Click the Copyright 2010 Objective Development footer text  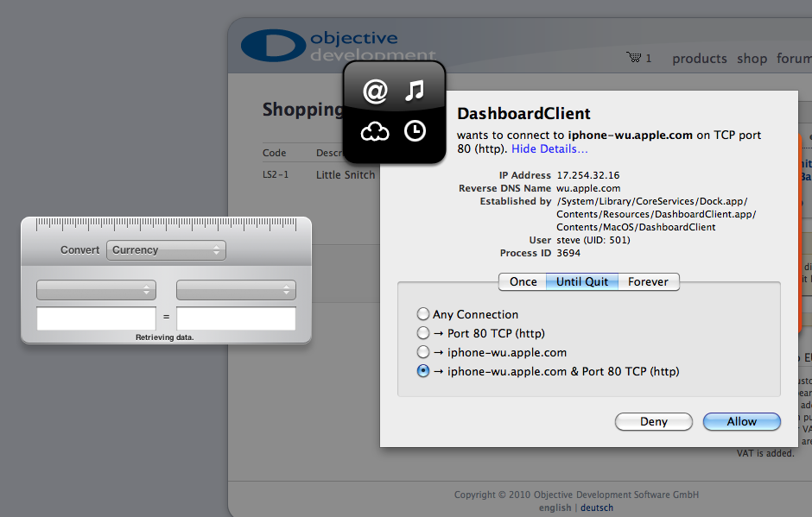[x=576, y=495]
